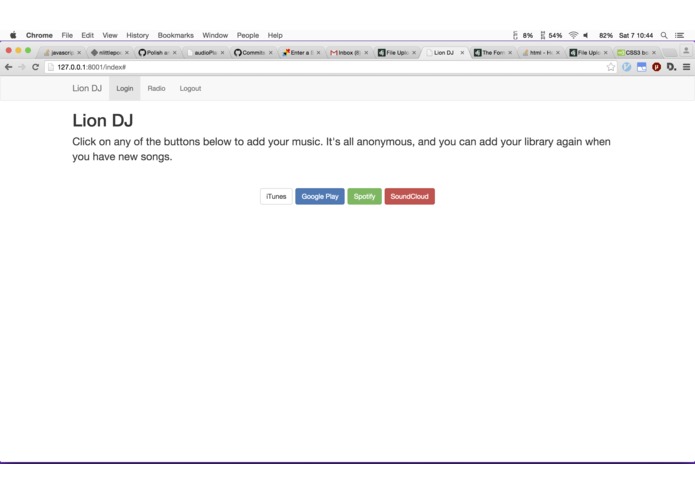Close the Lion DJ tab
The width and height of the screenshot is (695, 494).
pyautogui.click(x=462, y=52)
